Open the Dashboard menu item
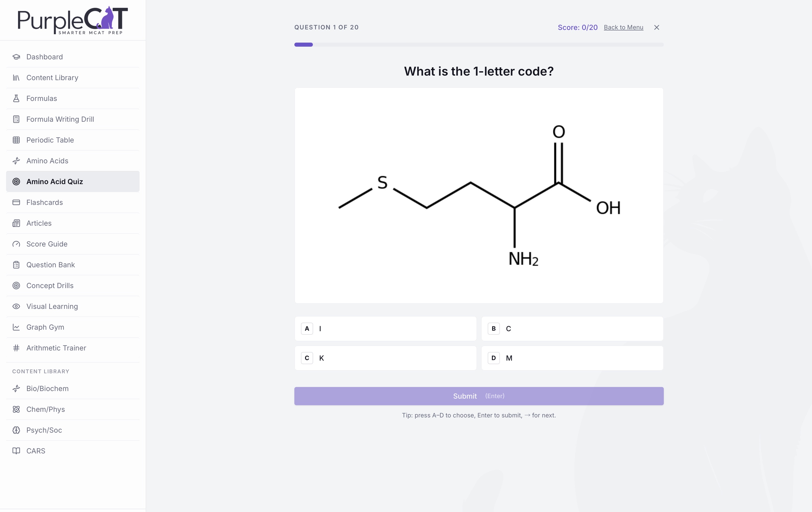Screen dimensions: 812x512 pos(73,57)
